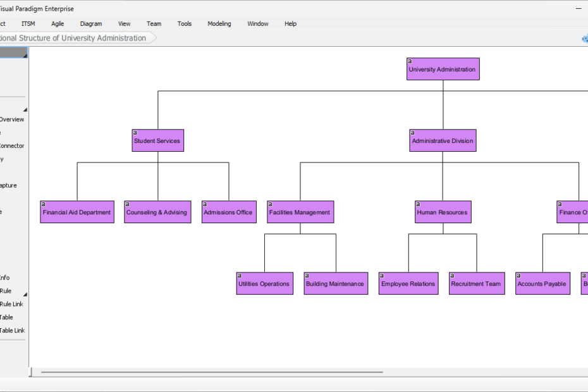
Task: Click the 'a' icon on Student Services node
Action: click(x=135, y=133)
